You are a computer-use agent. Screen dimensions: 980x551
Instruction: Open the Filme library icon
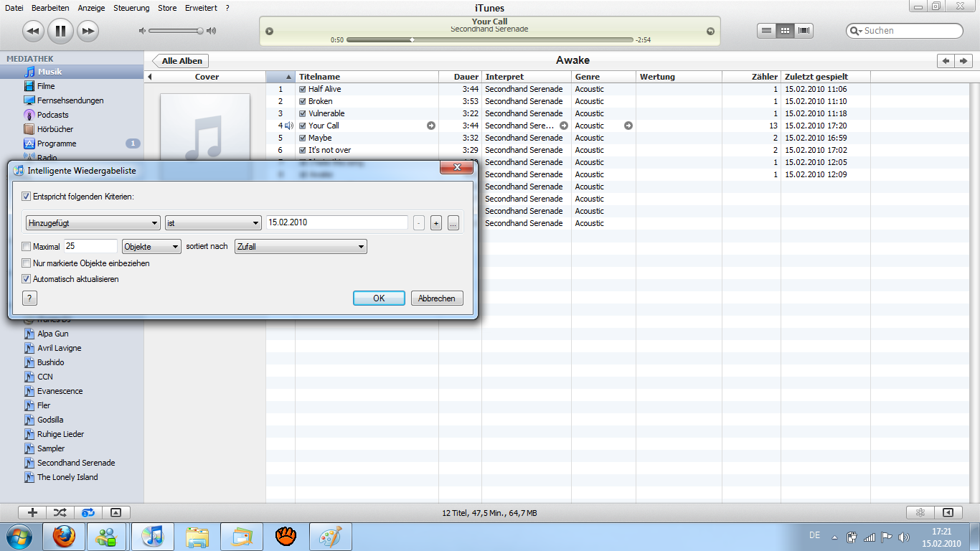(29, 86)
